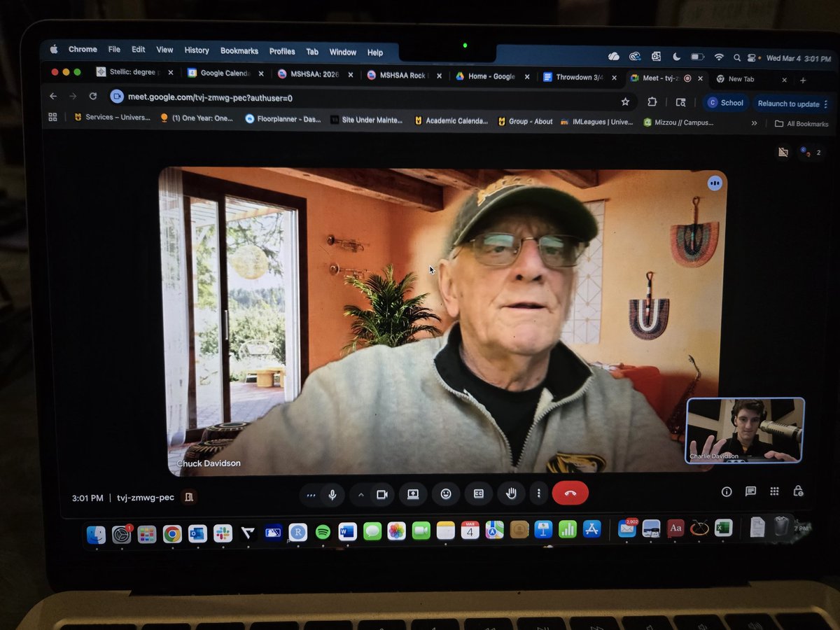The height and width of the screenshot is (630, 840).
Task: Open All Bookmarks folder
Action: click(801, 124)
